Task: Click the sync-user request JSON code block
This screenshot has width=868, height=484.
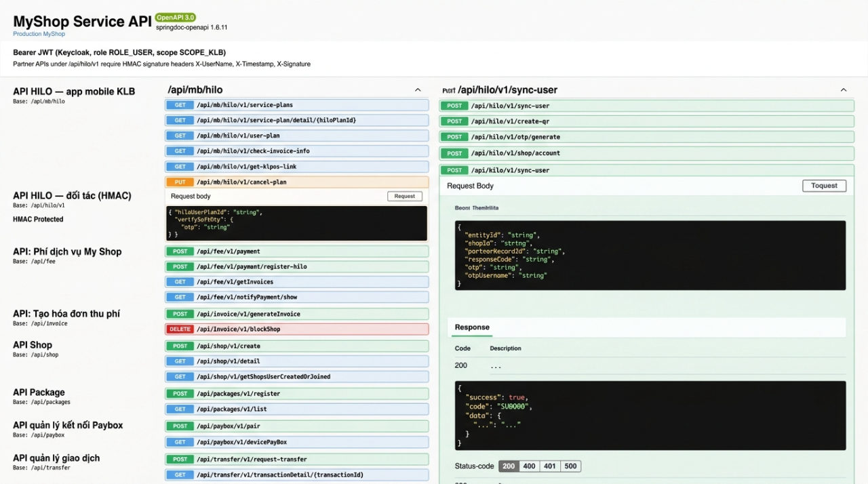Action: [x=650, y=256]
